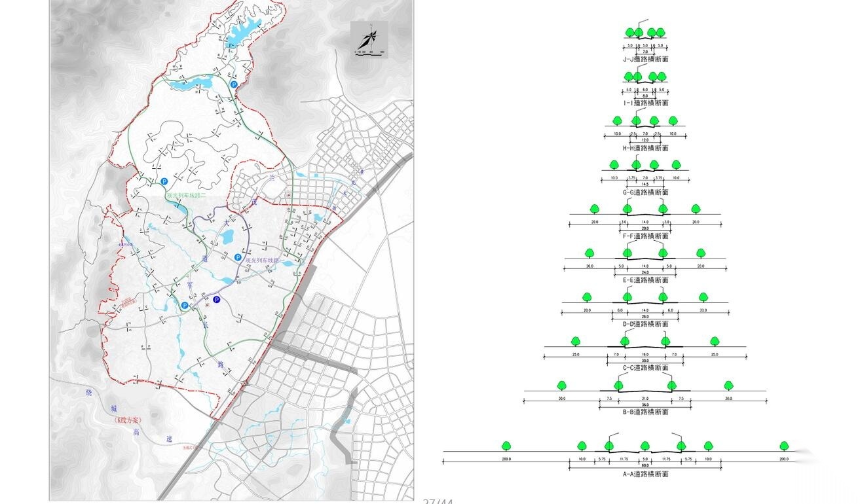Image resolution: width=860 pixels, height=504 pixels.
Task: Click the light blue parking icon beside the dark blue one
Action: (x=185, y=305)
